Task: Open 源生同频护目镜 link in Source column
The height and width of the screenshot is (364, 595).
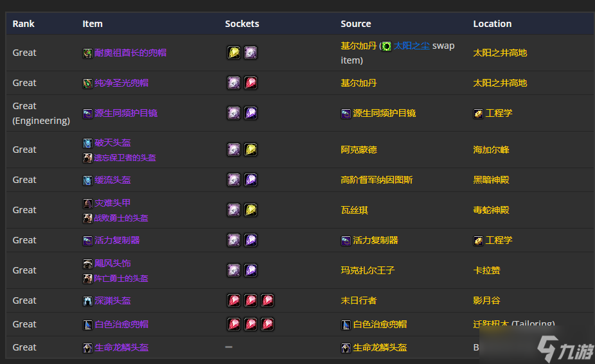Action: pos(384,113)
